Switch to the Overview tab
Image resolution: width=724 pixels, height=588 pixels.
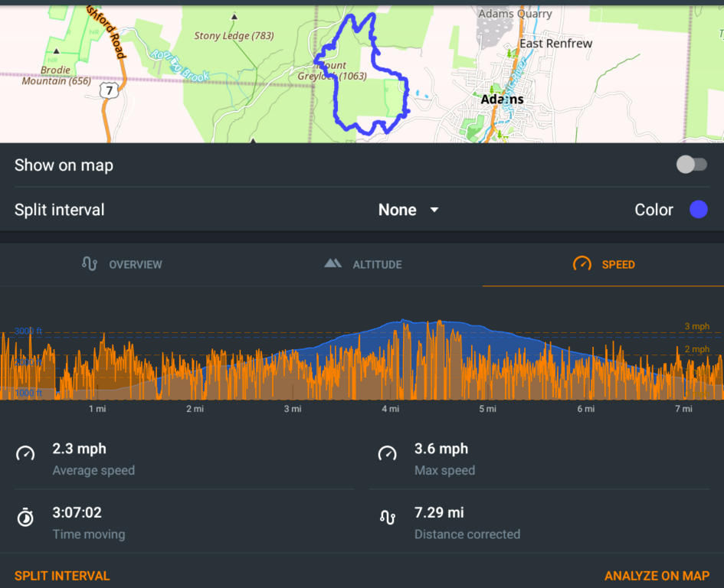[x=121, y=264]
